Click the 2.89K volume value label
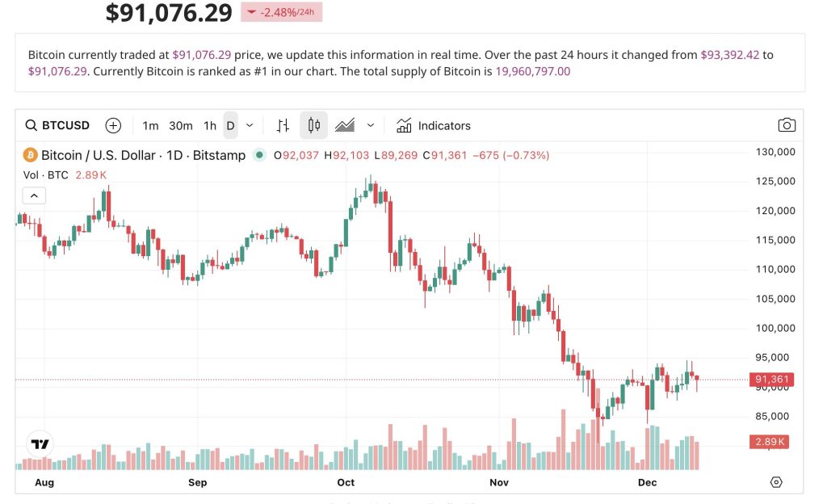Viewport: 827px width, 504px height. point(768,441)
